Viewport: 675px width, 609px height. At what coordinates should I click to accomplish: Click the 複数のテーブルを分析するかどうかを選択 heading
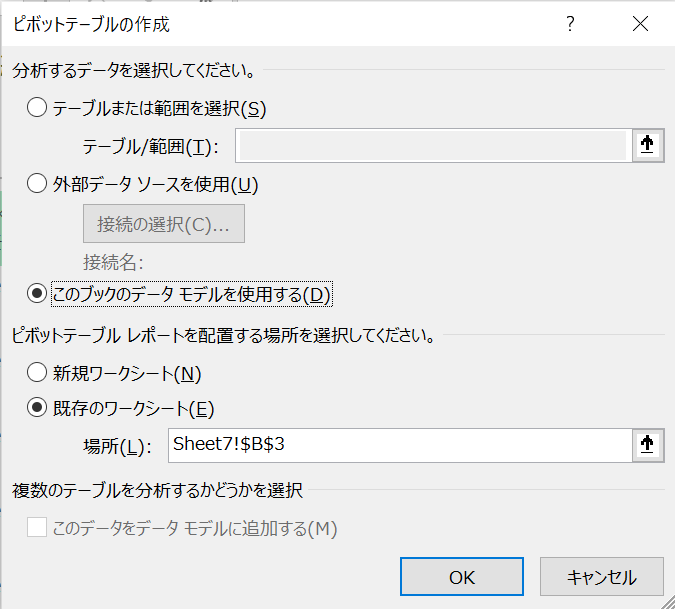click(158, 490)
